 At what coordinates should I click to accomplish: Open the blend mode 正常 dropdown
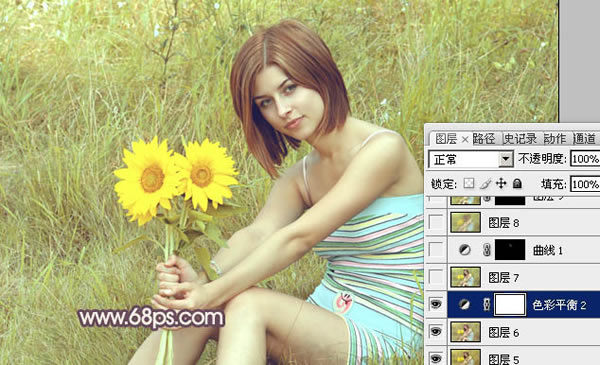(x=505, y=159)
